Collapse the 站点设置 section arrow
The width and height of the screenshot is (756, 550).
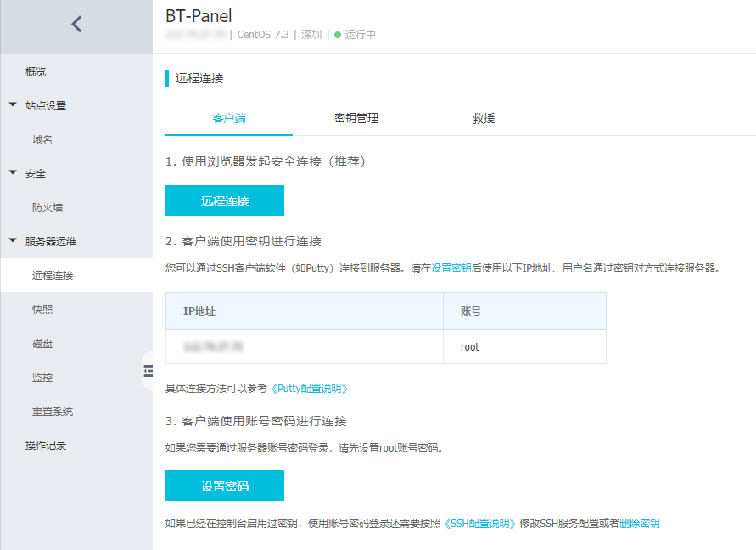pyautogui.click(x=13, y=105)
